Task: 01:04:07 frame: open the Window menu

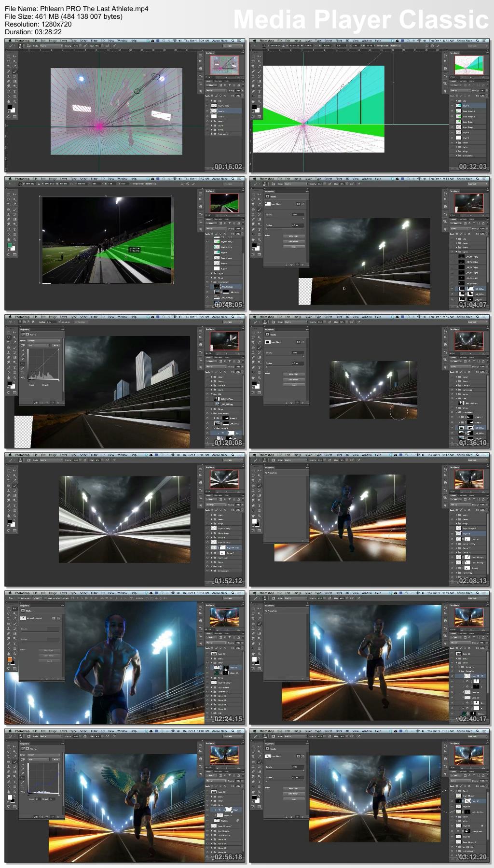Action: coord(368,179)
